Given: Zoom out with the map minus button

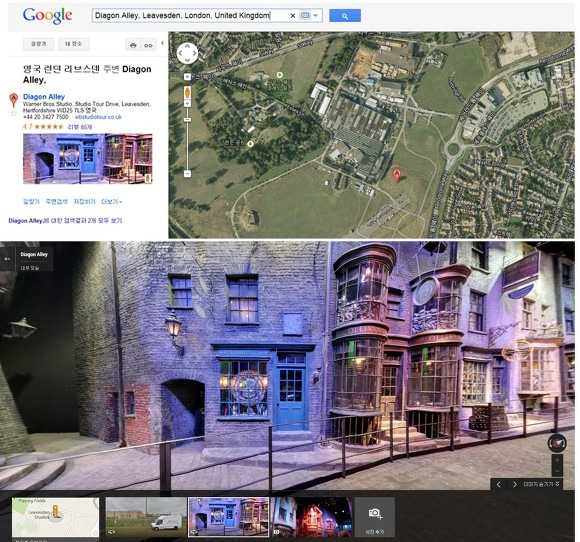Looking at the screenshot, I should (188, 174).
